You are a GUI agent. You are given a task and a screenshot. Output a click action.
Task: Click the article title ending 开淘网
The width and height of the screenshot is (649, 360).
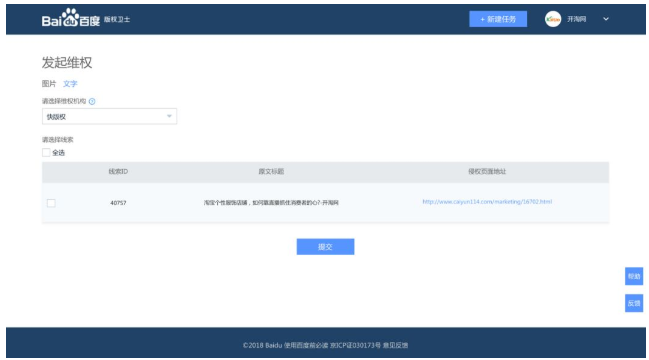point(271,203)
